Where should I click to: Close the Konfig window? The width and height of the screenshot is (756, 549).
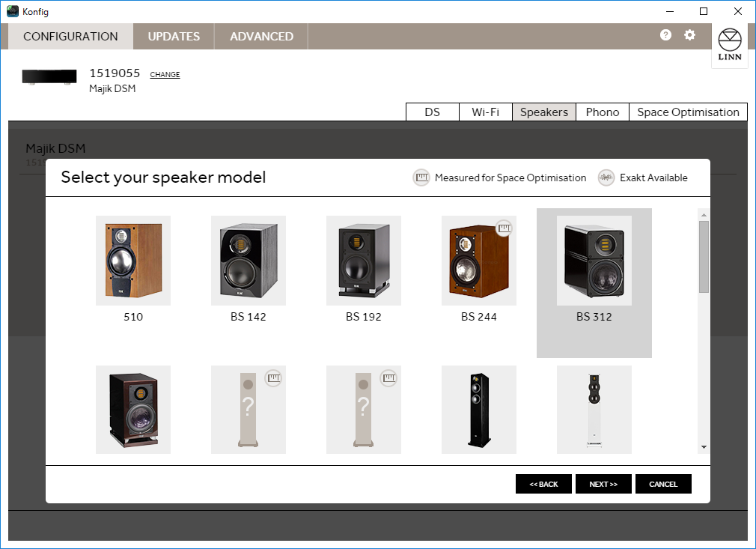pyautogui.click(x=738, y=11)
